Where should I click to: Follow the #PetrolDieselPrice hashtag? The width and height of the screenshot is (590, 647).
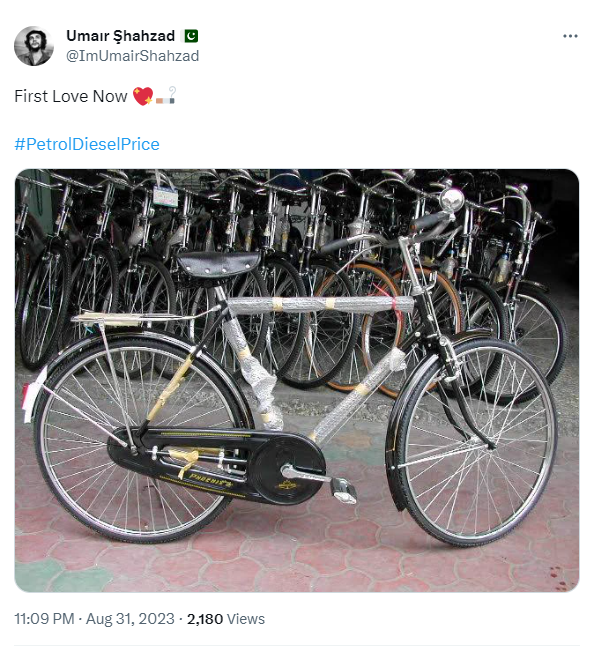click(x=87, y=144)
